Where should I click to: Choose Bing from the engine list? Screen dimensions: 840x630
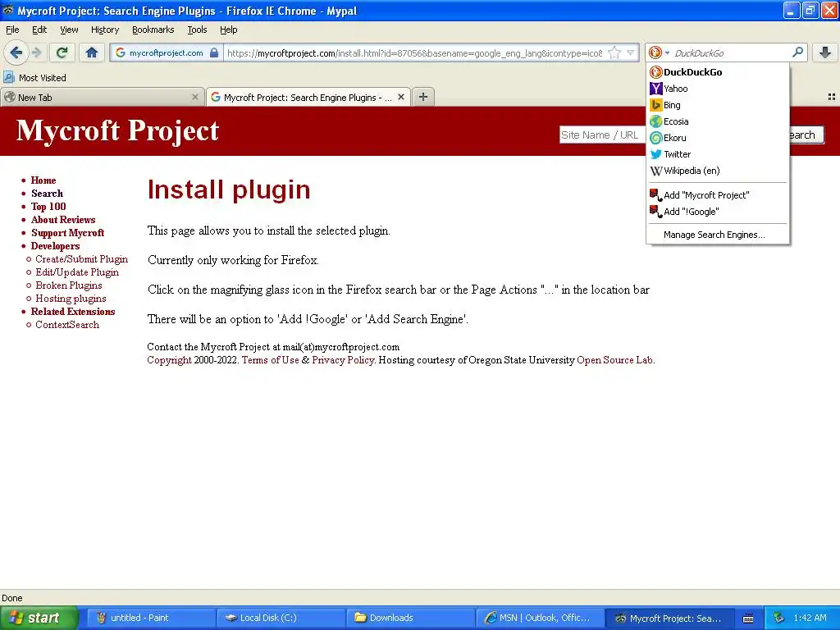pyautogui.click(x=718, y=105)
